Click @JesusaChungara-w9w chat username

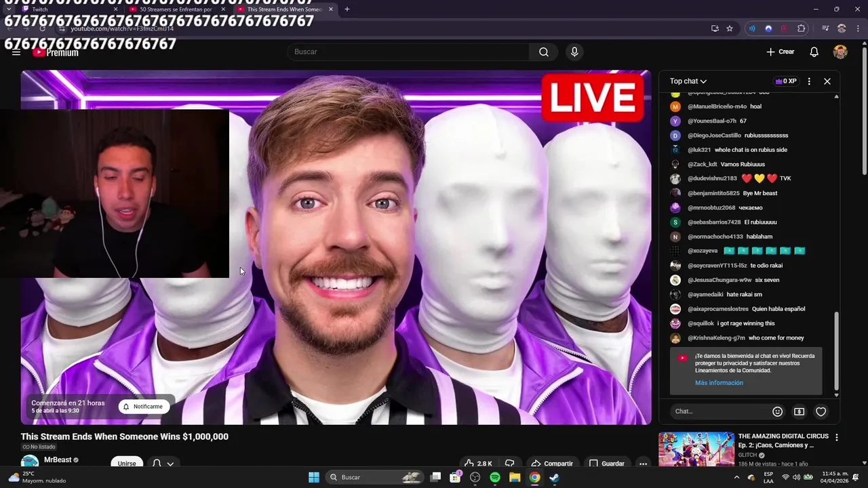pos(719,280)
